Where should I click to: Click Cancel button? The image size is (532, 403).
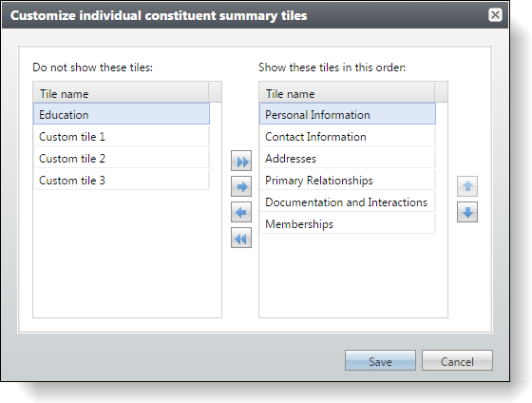coord(457,360)
